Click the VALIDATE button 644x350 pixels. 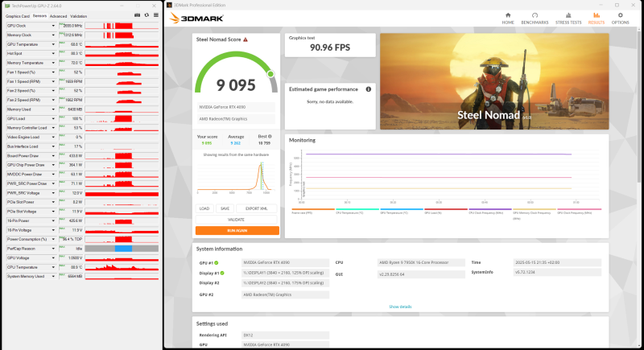(236, 220)
